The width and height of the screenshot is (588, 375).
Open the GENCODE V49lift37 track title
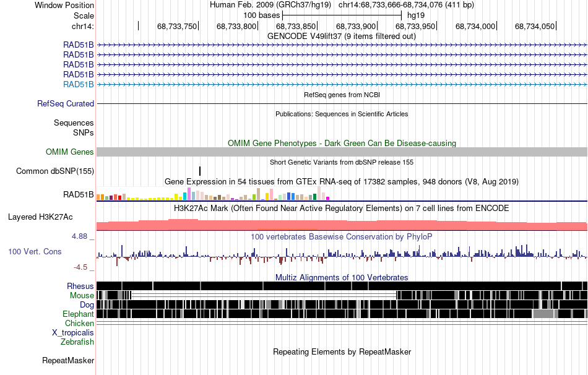(341, 37)
